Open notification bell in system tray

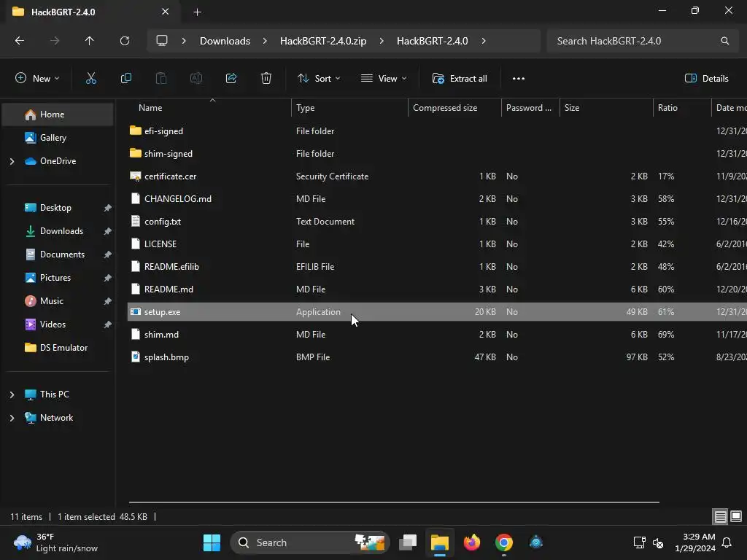727,542
